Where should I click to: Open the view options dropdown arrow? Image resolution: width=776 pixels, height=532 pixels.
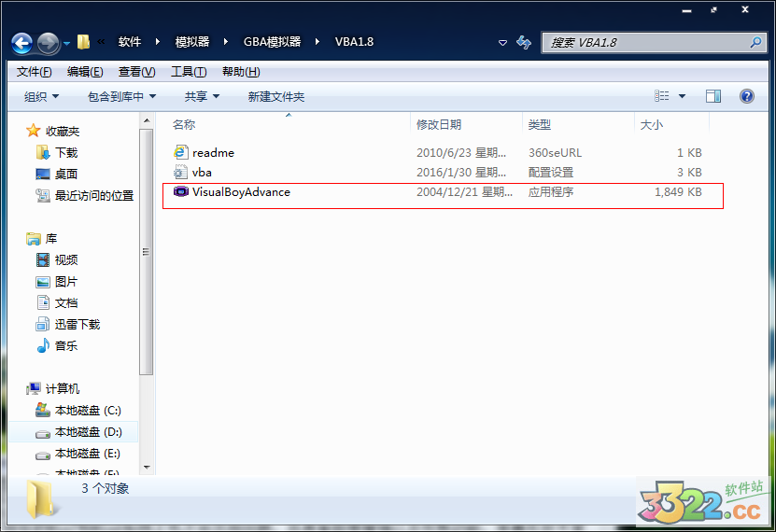point(682,96)
